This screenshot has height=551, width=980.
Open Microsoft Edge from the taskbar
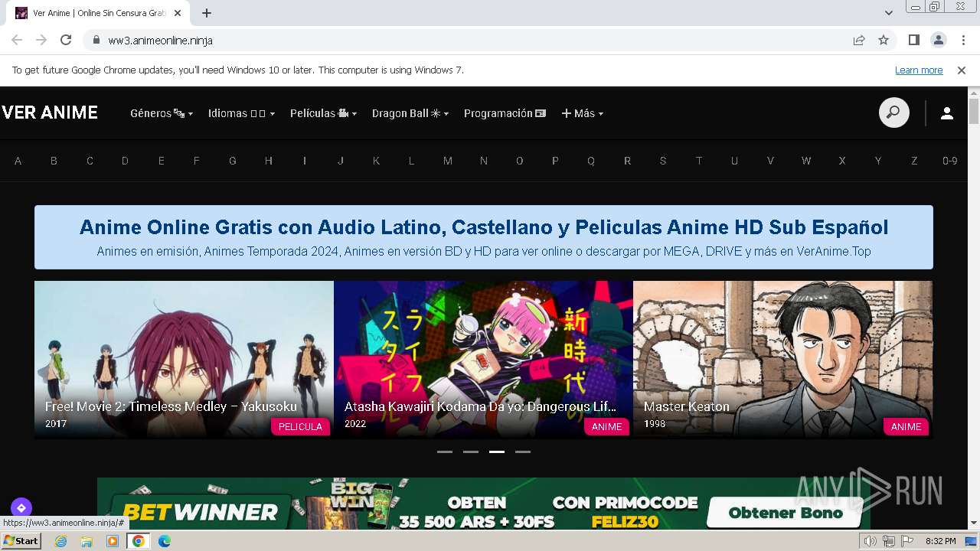click(x=165, y=541)
